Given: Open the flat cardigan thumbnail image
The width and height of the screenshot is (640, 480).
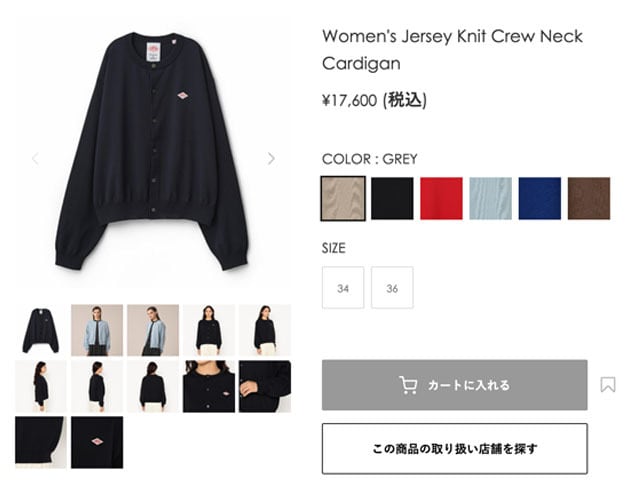Looking at the screenshot, I should [x=41, y=330].
